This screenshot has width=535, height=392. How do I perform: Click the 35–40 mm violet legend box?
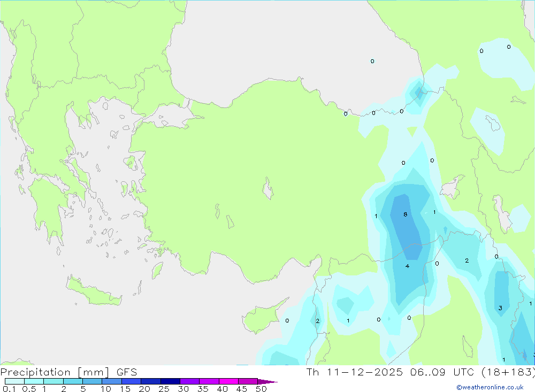click(209, 381)
